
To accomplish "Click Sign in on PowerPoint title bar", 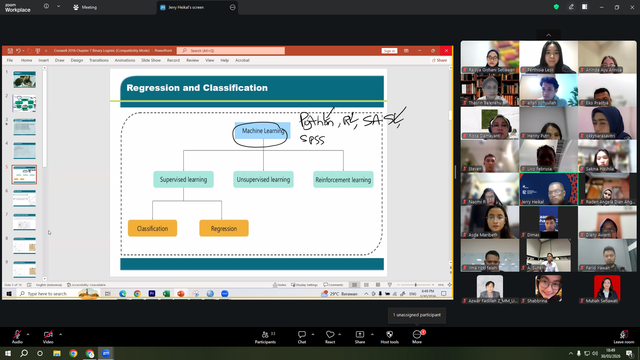I will [x=389, y=51].
